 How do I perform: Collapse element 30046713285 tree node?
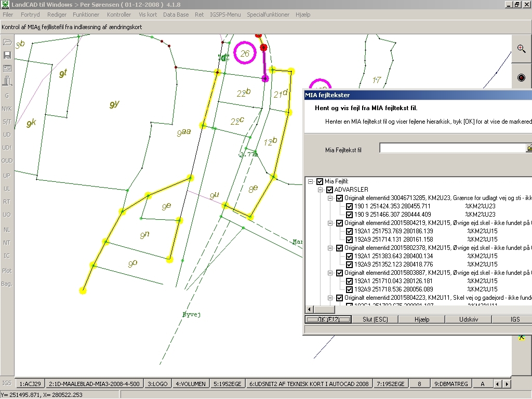coord(330,198)
